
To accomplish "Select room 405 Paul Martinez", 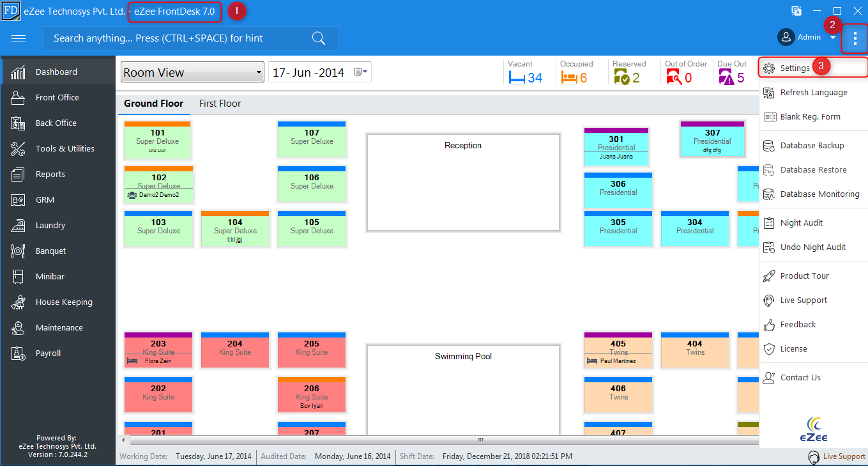I will [618, 350].
